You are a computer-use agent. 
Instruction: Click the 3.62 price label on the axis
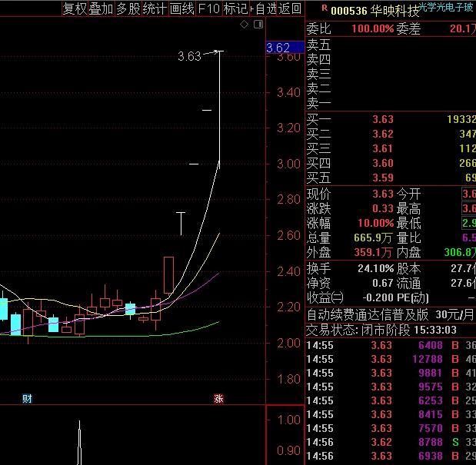click(278, 48)
